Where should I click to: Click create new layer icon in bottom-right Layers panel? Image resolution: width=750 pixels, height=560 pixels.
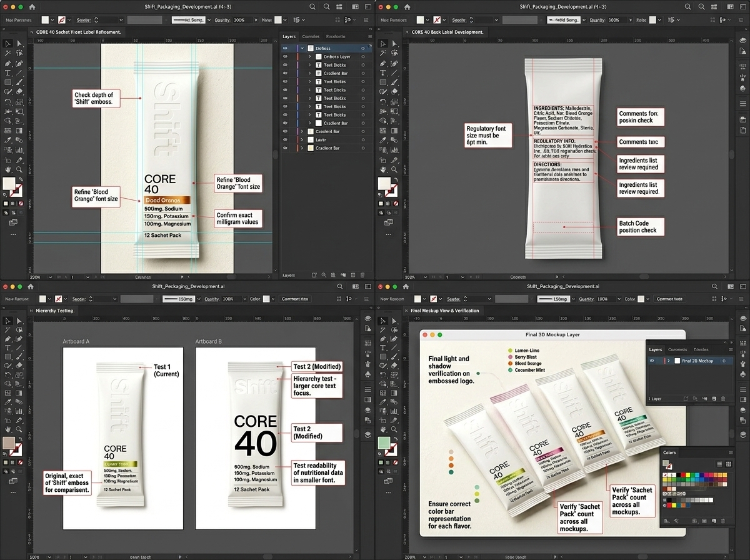(714, 398)
